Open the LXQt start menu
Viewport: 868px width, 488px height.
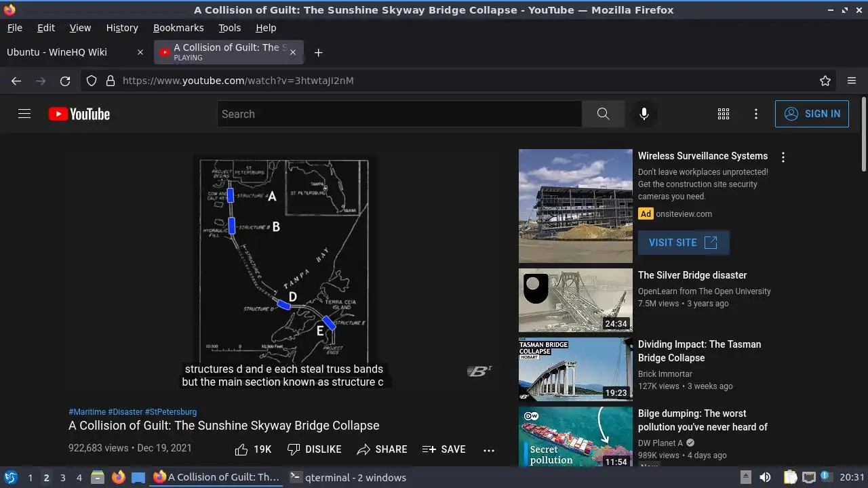tap(10, 477)
